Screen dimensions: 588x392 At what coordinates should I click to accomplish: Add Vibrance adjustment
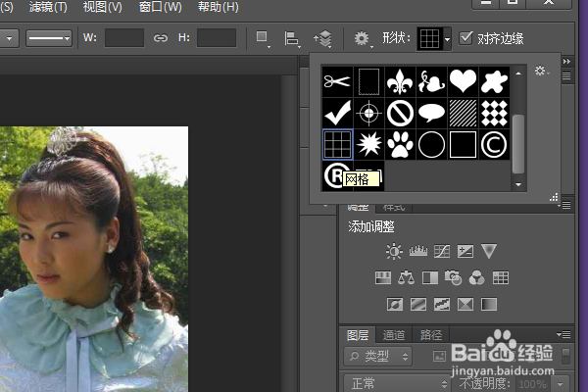tap(489, 251)
